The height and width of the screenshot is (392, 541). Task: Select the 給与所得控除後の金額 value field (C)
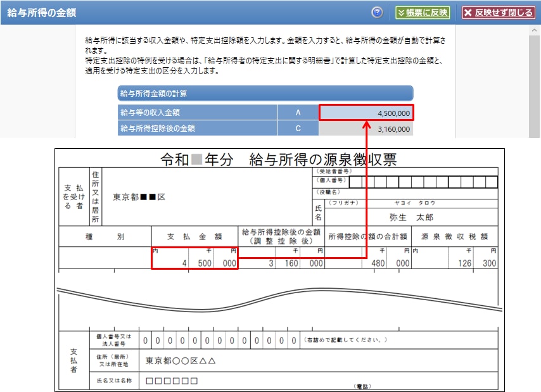click(x=366, y=128)
